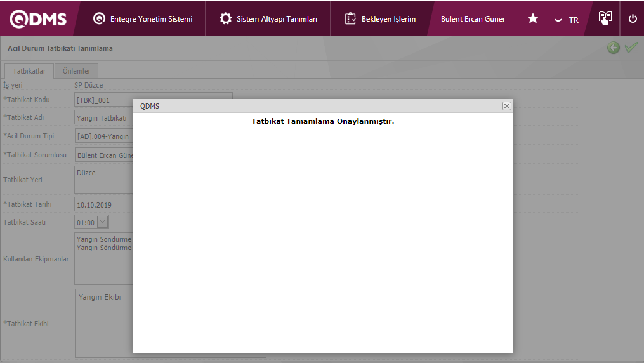Click the power logout icon
This screenshot has height=363, width=644.
pos(633,18)
